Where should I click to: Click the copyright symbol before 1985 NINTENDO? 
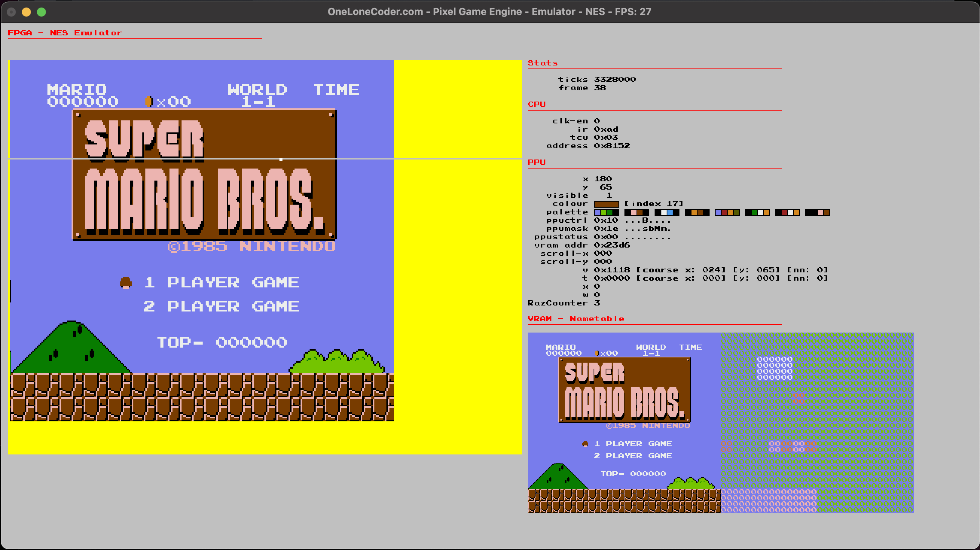click(174, 247)
